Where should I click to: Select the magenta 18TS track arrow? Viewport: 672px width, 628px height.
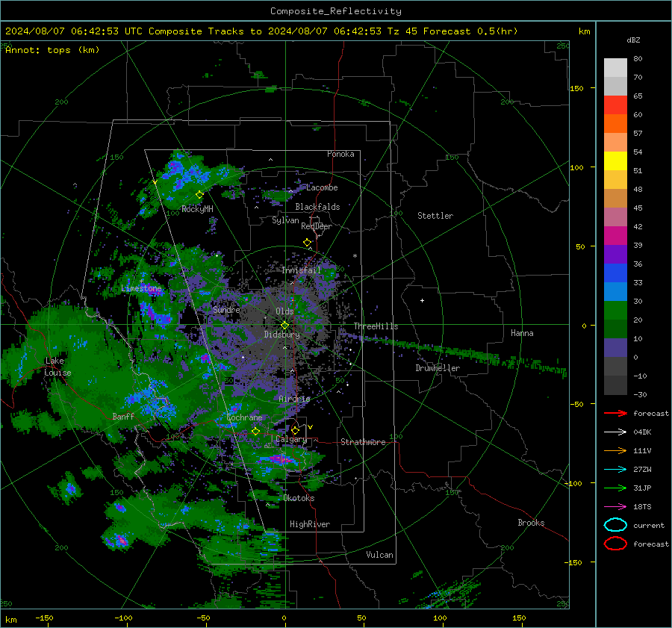pyautogui.click(x=615, y=506)
